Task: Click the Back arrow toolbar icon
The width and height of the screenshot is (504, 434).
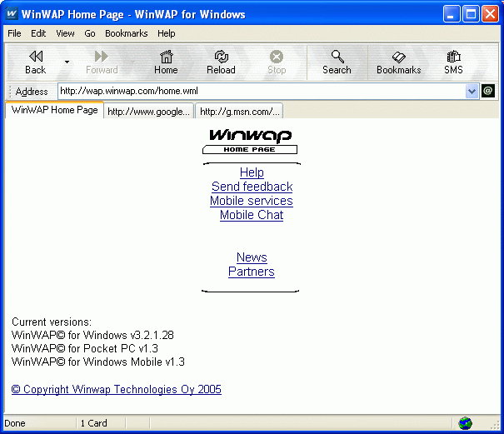Action: coord(35,57)
